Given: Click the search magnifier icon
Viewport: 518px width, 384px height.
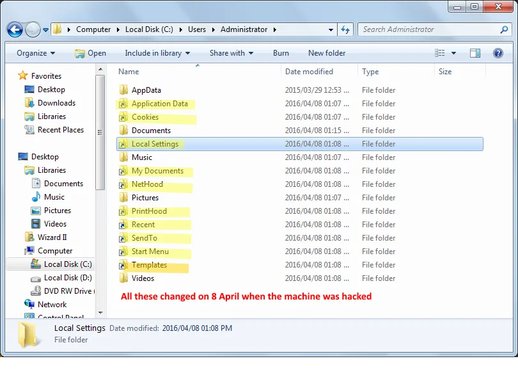Looking at the screenshot, I should (x=504, y=30).
